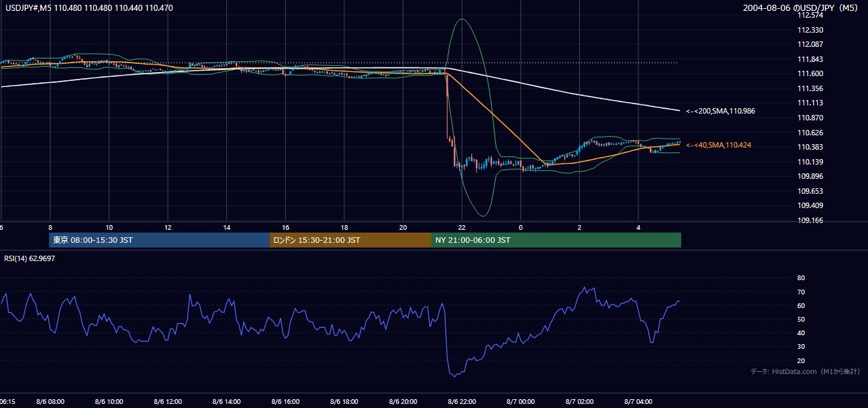Screen dimensions: 868x408
Task: Click price axis value 111.113
Action: 810,103
